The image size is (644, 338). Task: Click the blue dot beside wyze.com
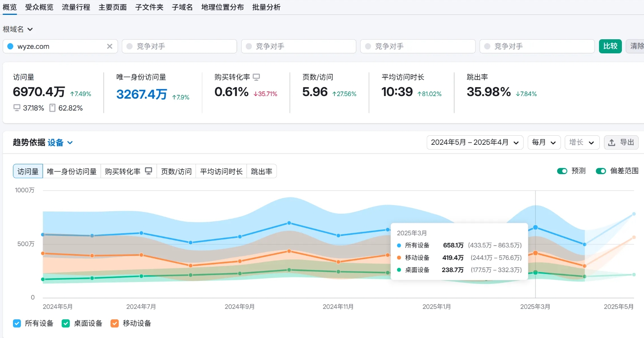10,46
